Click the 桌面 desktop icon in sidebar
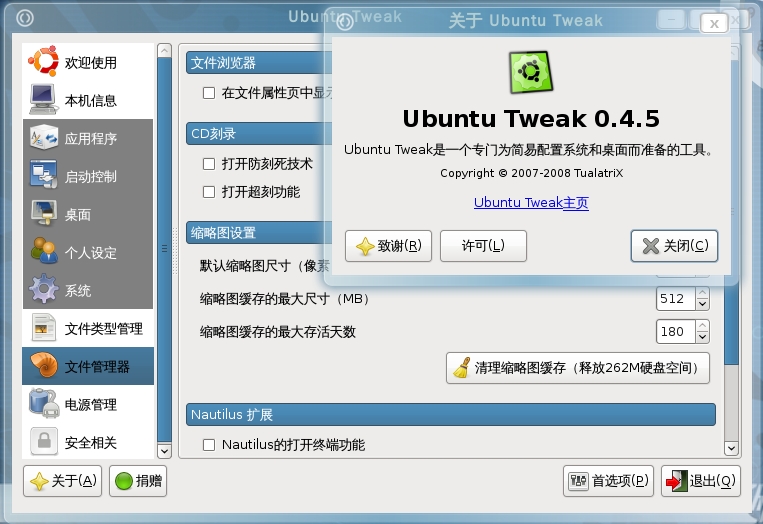 point(43,213)
